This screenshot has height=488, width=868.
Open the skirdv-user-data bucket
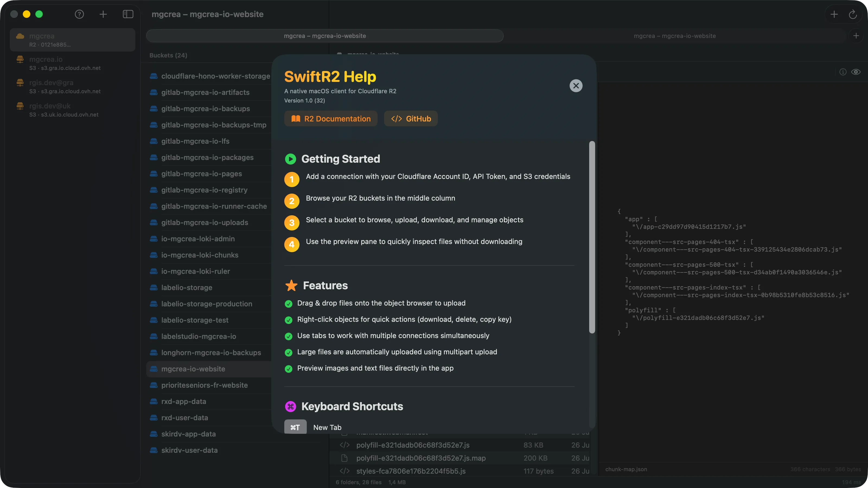pos(189,450)
